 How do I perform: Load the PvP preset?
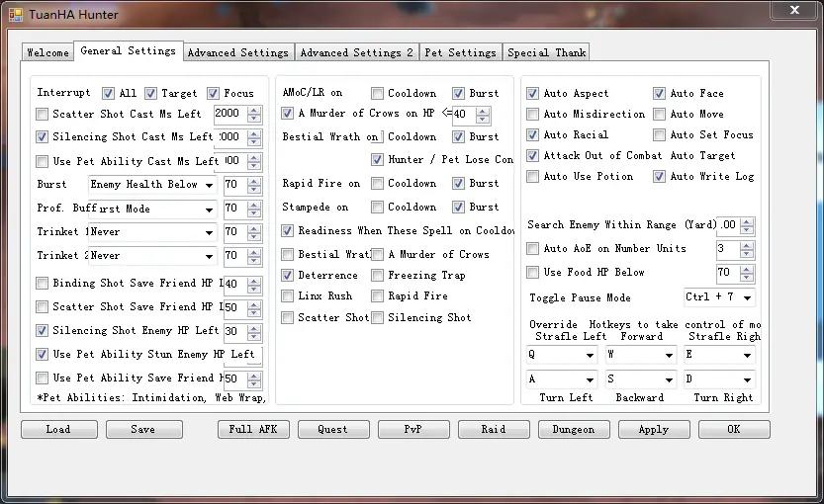coord(413,429)
